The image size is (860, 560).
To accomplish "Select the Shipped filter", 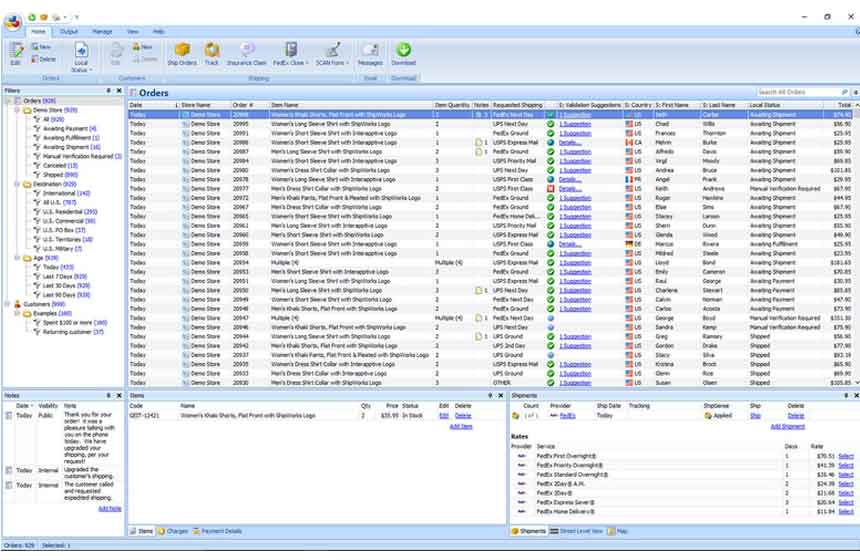I will [x=60, y=175].
